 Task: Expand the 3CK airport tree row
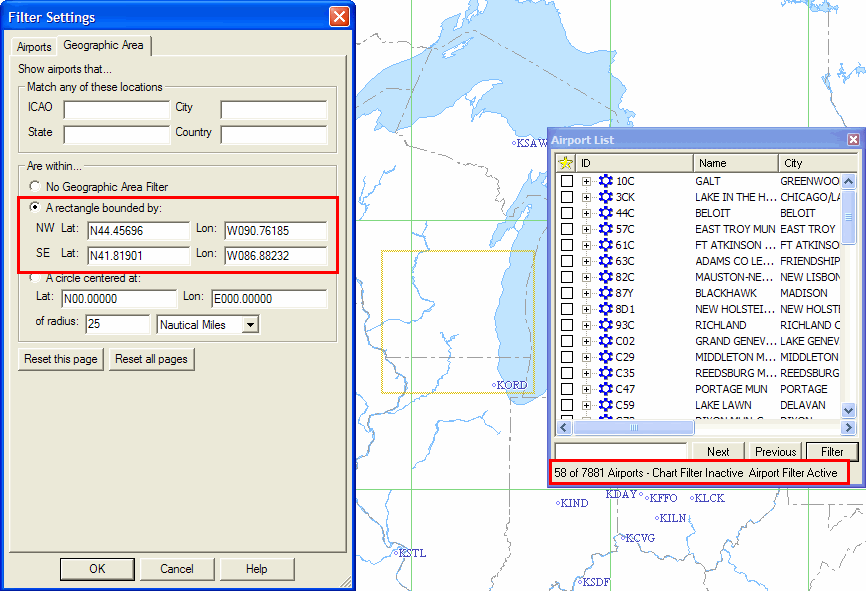(586, 197)
